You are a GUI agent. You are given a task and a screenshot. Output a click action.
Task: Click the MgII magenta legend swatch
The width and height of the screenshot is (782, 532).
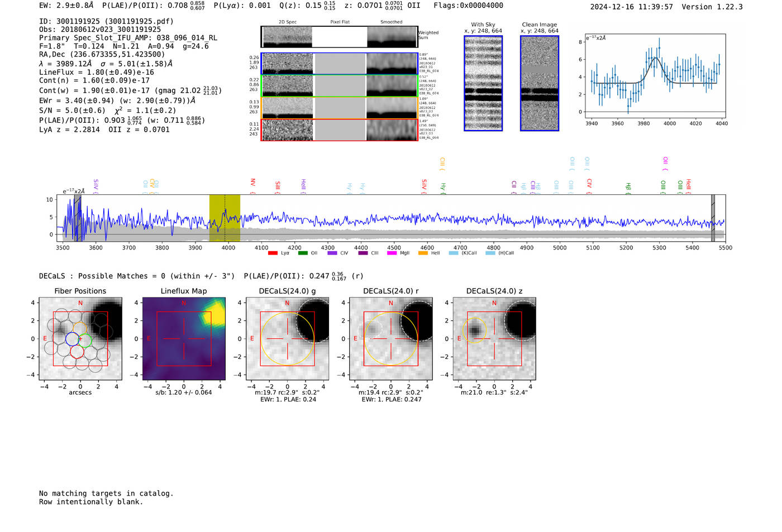tap(392, 253)
